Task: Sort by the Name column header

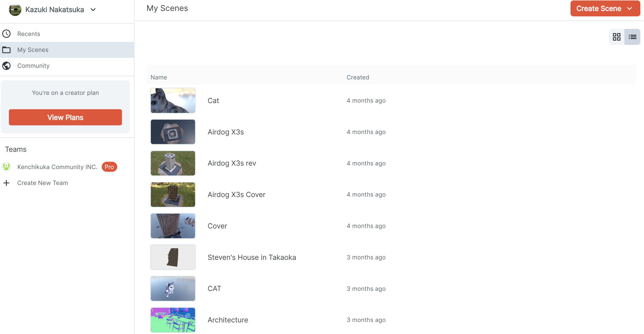Action: pyautogui.click(x=159, y=77)
